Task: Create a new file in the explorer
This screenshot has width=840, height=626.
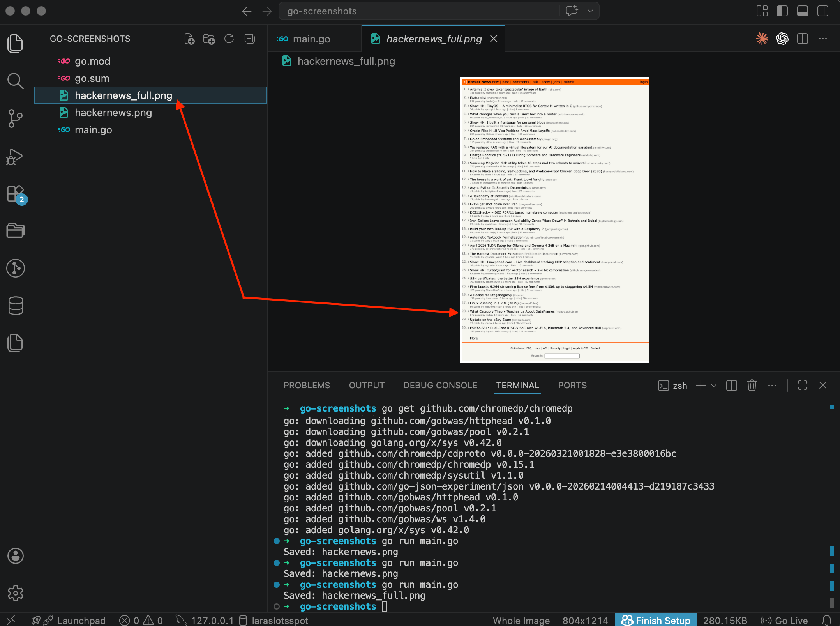Action: click(x=189, y=39)
